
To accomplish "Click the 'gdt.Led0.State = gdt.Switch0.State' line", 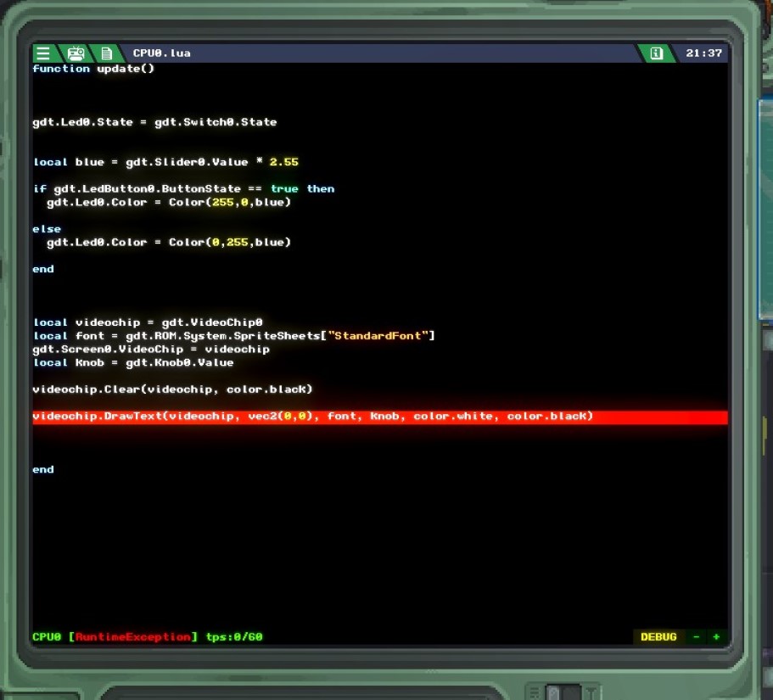I will point(154,122).
